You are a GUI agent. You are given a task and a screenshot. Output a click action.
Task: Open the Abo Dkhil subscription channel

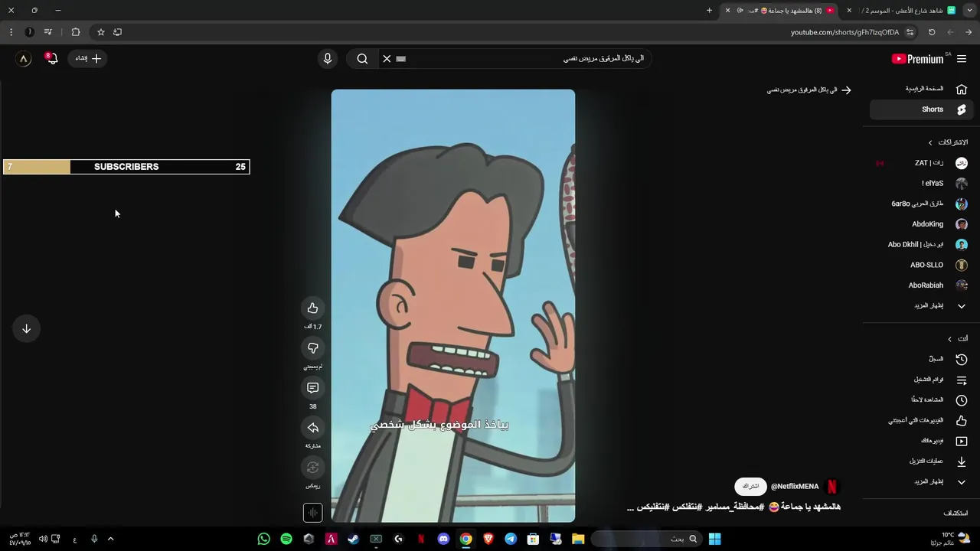922,245
